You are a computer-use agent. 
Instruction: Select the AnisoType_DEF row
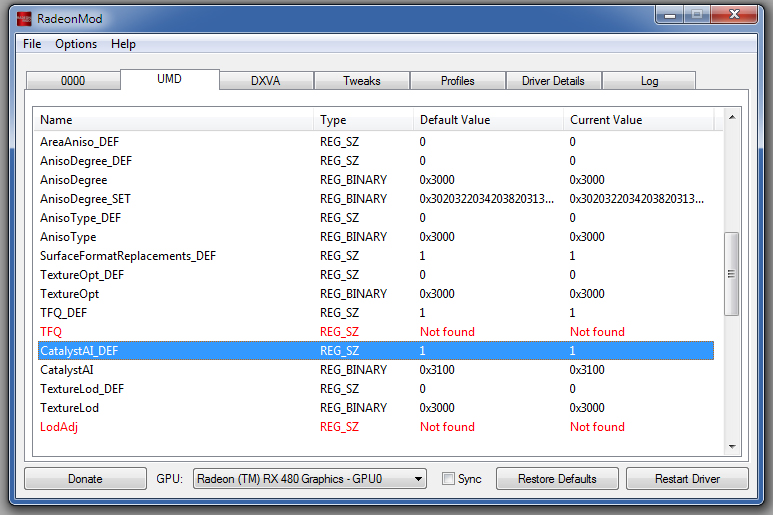click(376, 218)
